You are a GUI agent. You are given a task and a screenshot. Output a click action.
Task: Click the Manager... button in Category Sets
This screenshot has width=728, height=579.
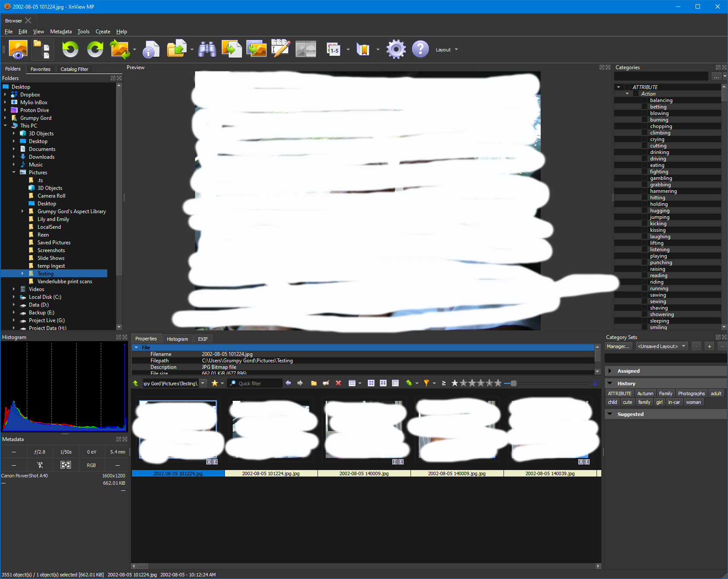coord(618,346)
